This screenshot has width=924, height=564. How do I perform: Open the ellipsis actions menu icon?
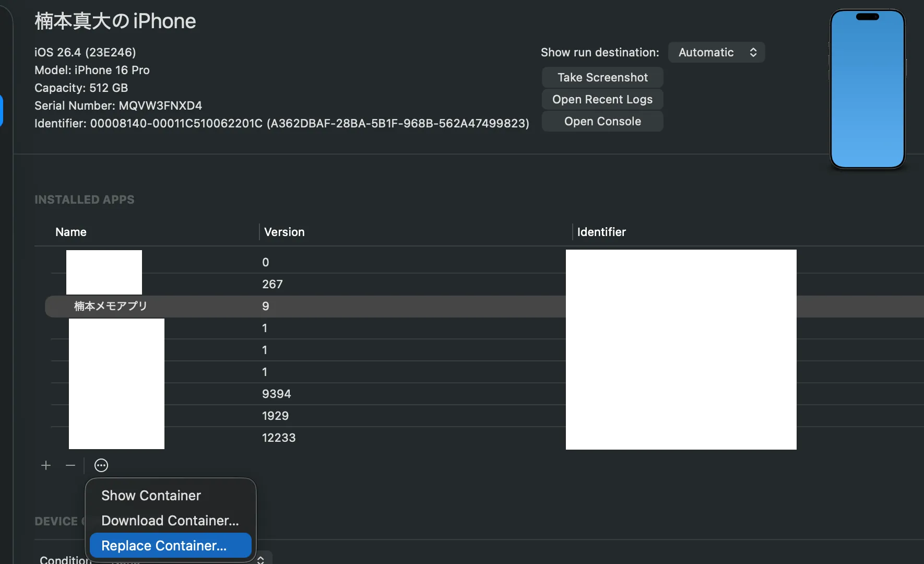101,465
